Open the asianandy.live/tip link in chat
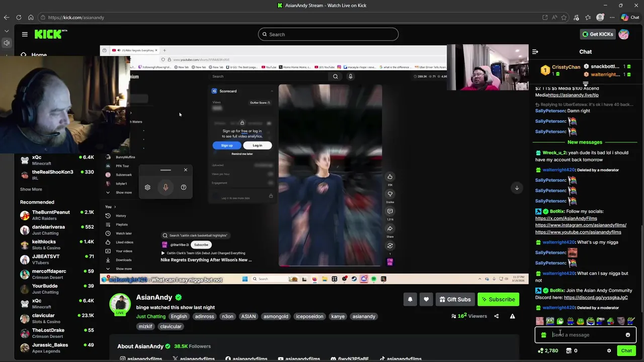The height and width of the screenshot is (362, 644). coord(573,95)
